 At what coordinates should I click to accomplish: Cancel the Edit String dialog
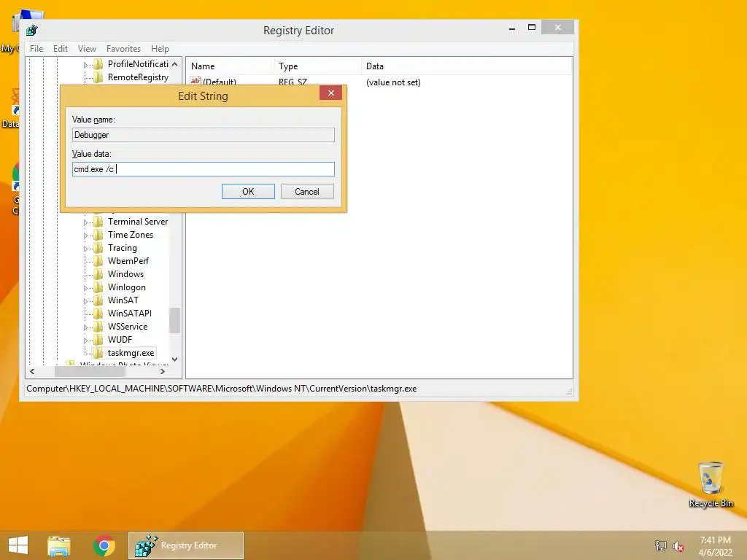click(x=307, y=192)
